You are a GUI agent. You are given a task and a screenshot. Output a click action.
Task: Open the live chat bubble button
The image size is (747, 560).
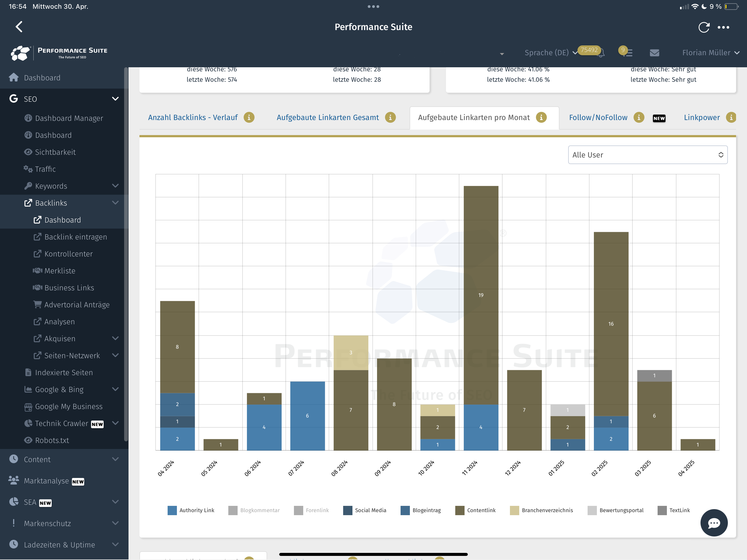[714, 523]
